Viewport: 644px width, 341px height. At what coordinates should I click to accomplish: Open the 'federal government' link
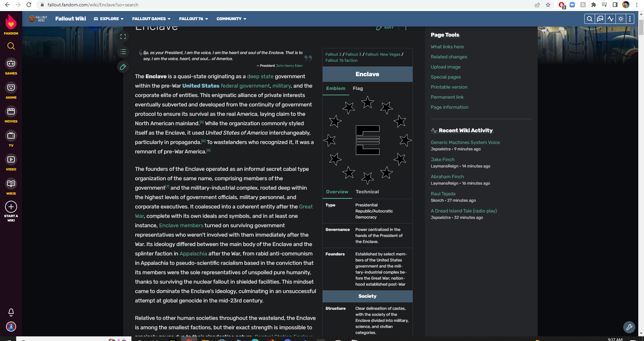point(245,86)
